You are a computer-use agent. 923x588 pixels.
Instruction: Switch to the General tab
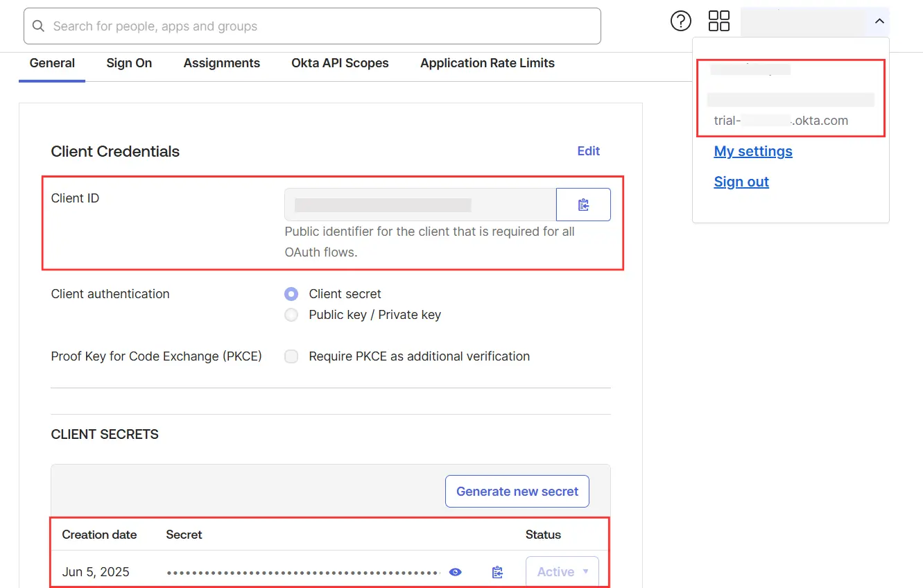point(52,63)
